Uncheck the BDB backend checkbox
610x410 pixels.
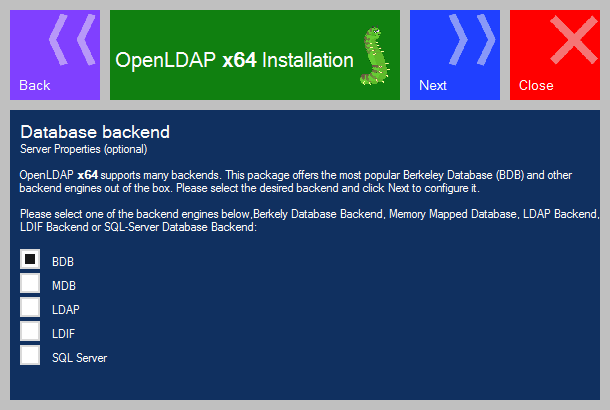tap(30, 259)
